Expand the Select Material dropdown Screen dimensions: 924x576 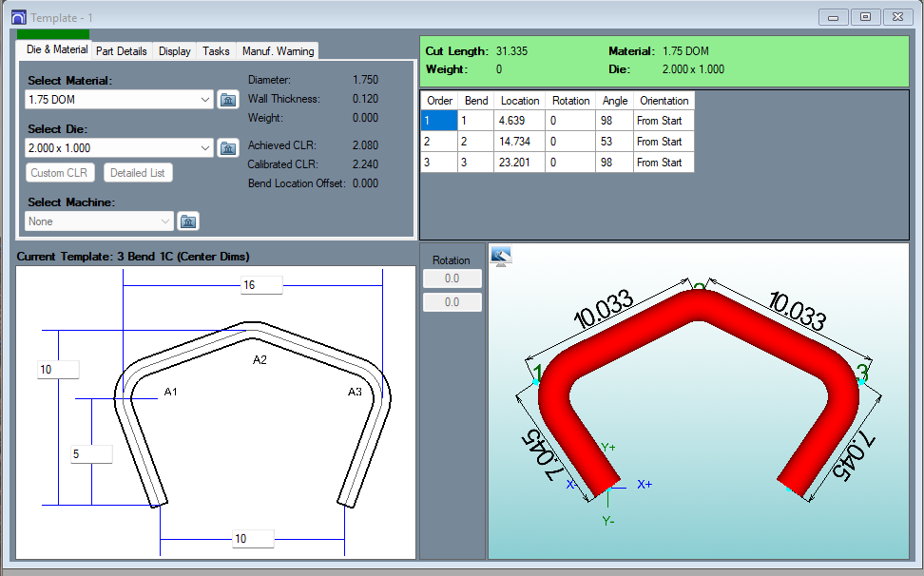[204, 100]
